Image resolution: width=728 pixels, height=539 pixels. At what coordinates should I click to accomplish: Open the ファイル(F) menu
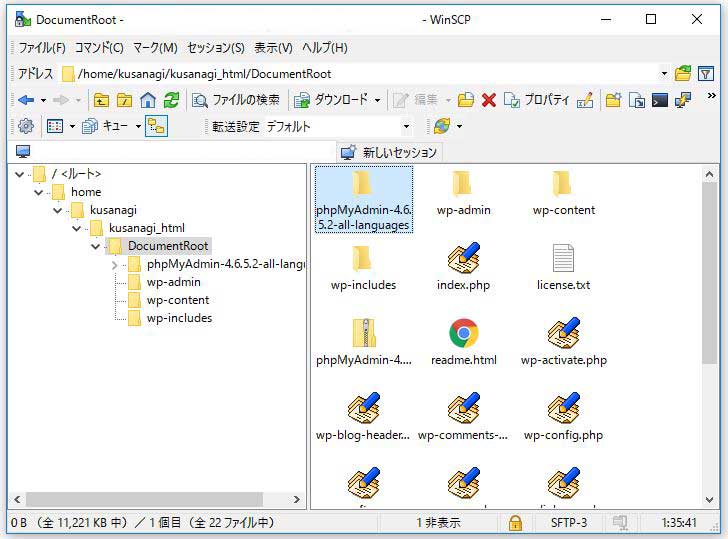point(41,48)
